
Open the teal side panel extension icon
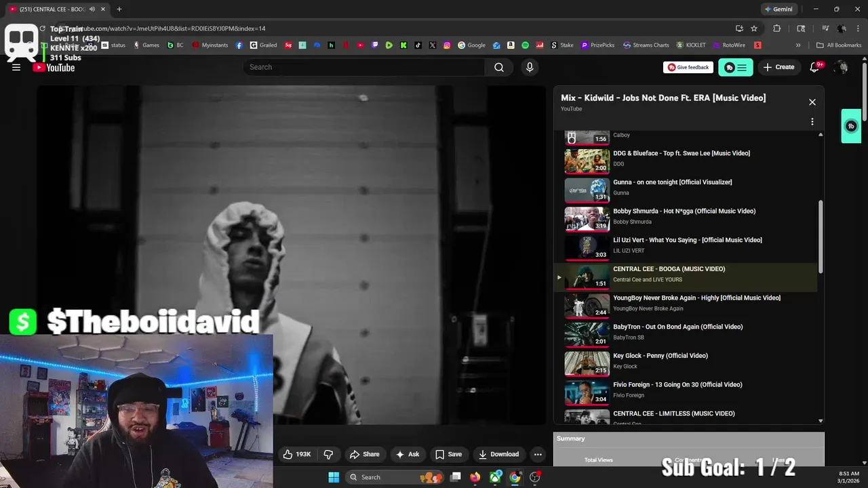pyautogui.click(x=851, y=126)
